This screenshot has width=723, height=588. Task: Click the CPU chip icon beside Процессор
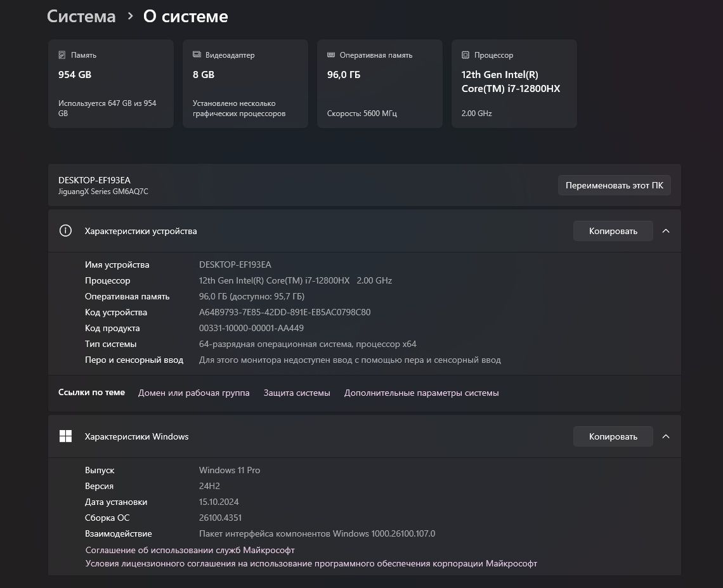466,55
